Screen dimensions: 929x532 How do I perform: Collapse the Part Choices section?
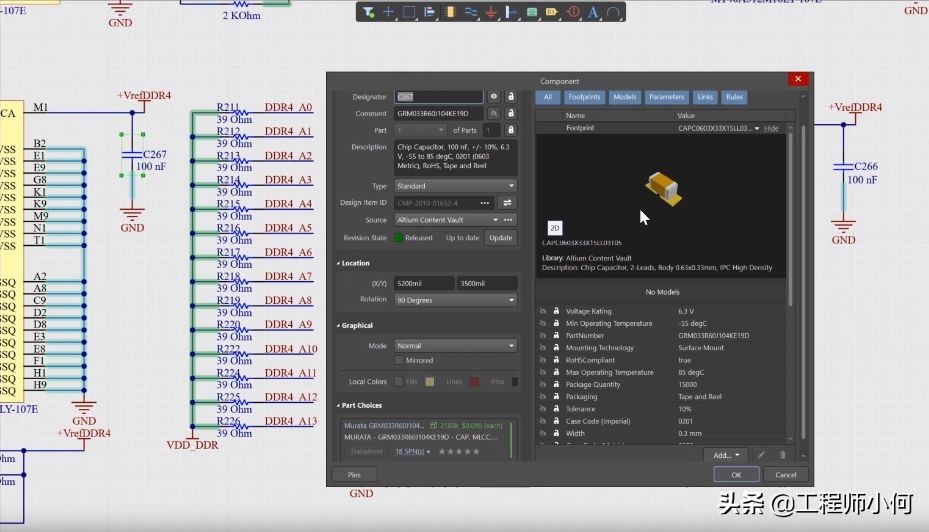(338, 405)
